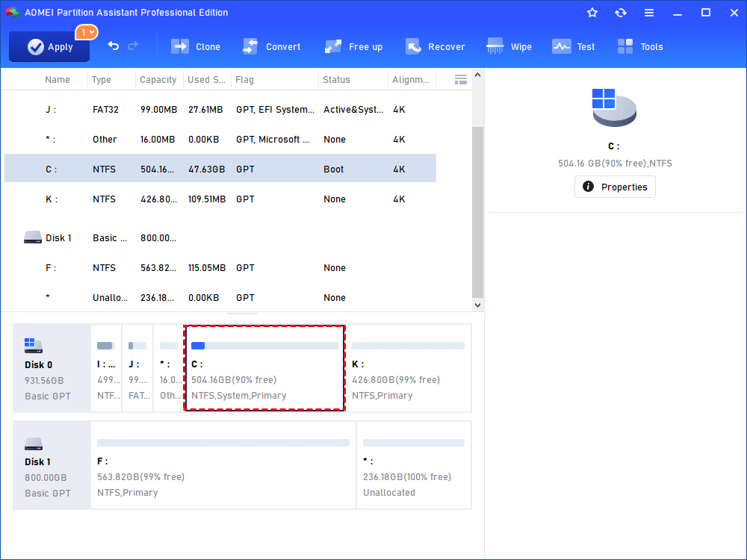Click the GPT, EFI System... flag cell
The height and width of the screenshot is (560, 747).
[275, 110]
